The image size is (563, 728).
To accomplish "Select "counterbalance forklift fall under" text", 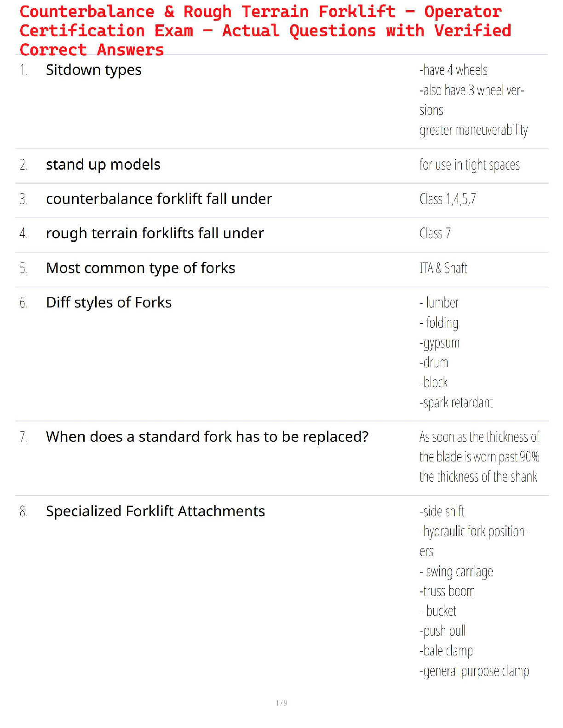I will click(159, 199).
